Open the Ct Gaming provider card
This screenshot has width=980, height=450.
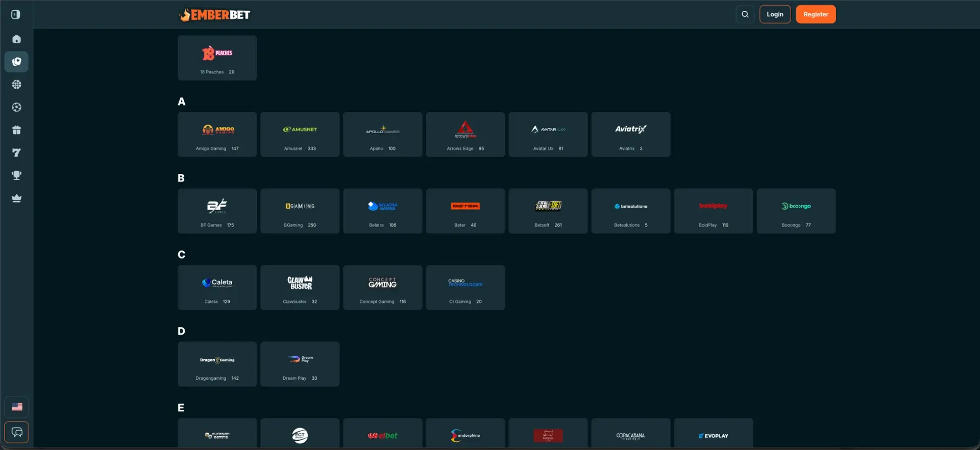465,287
